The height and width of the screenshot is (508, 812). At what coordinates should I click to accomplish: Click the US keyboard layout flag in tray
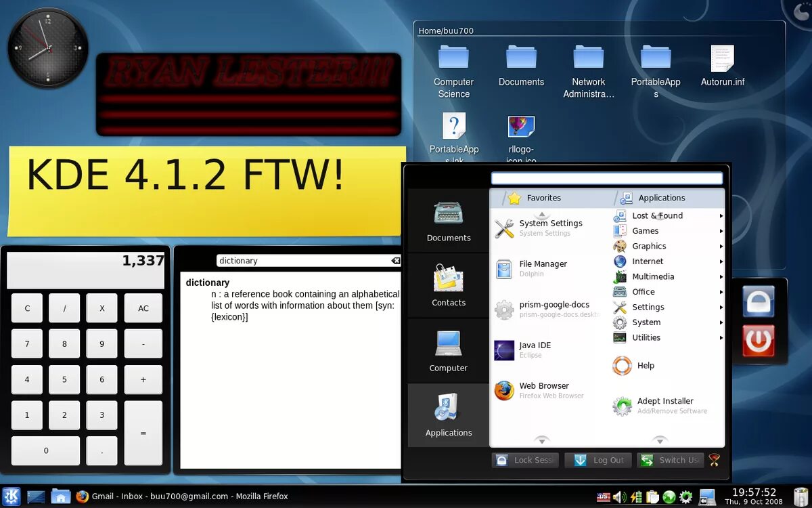click(x=604, y=497)
